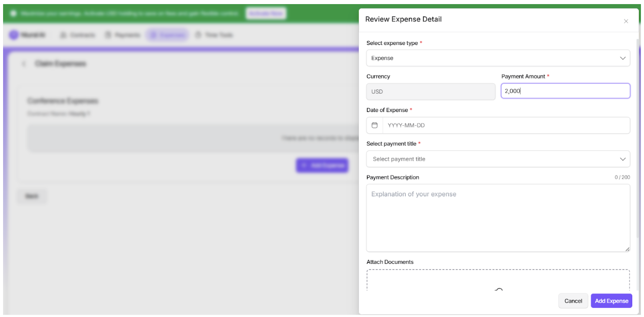The height and width of the screenshot is (317, 644).
Task: Click Activate Now in the green banner
Action: (x=265, y=13)
